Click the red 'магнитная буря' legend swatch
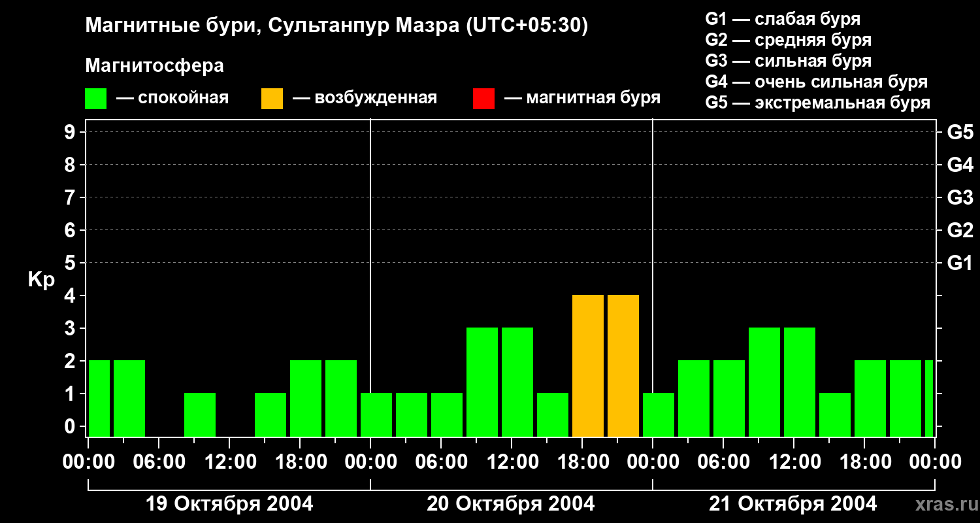Image resolution: width=980 pixels, height=523 pixels. (x=483, y=99)
